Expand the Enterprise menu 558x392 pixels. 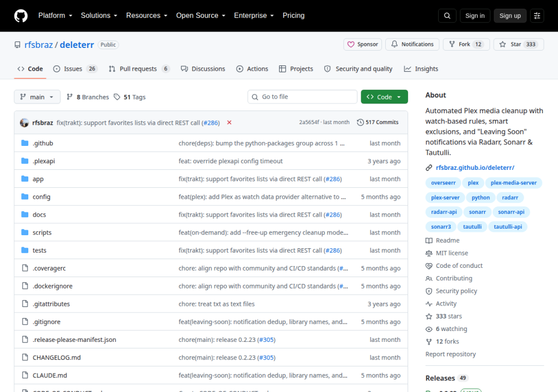(254, 16)
